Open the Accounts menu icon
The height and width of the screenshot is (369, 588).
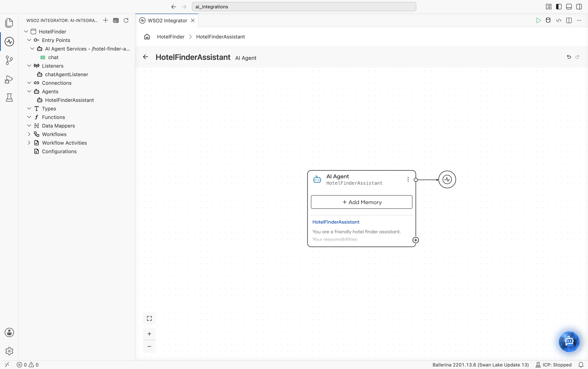click(9, 332)
